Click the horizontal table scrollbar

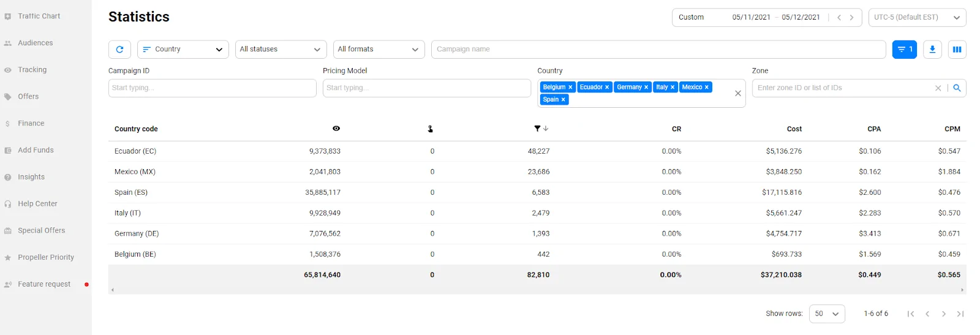coord(537,290)
